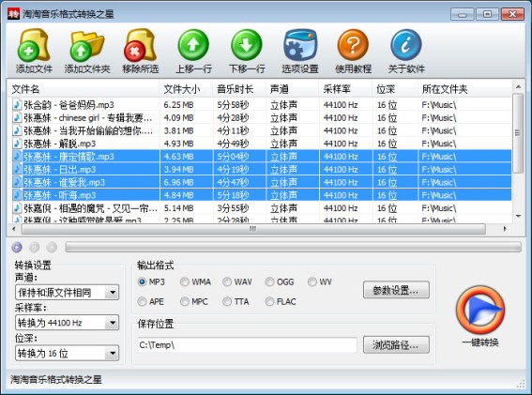Click music note icon of 爸爸妈妈.mp3
Image resolution: width=532 pixels, height=395 pixels.
click(17, 104)
